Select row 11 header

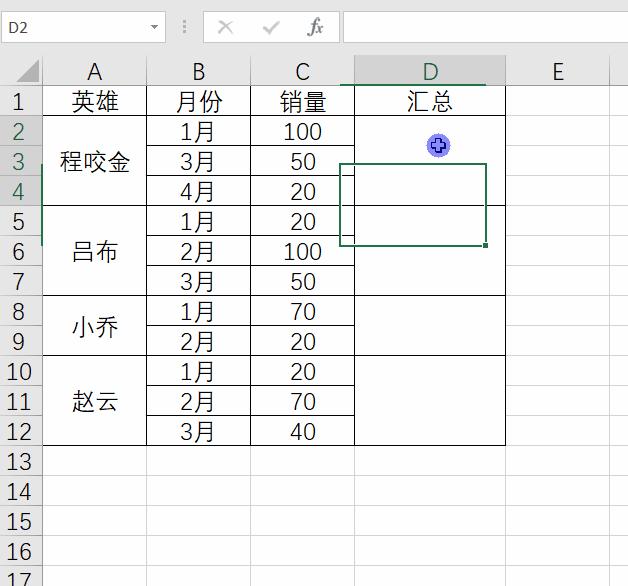tap(21, 401)
